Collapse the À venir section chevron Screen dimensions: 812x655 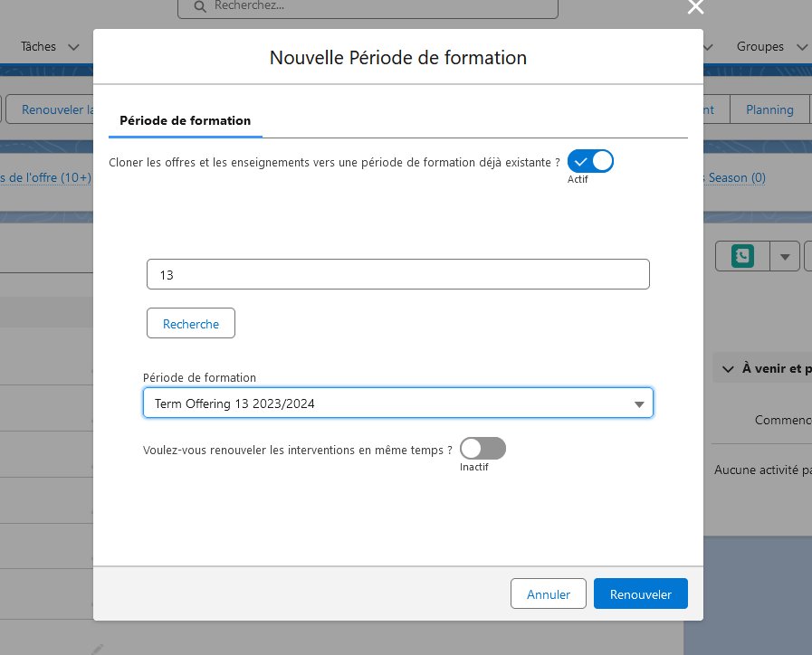tap(727, 368)
